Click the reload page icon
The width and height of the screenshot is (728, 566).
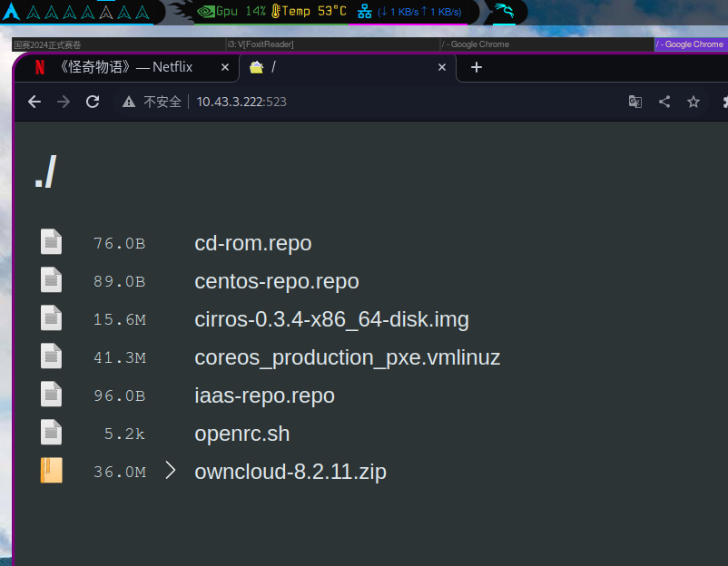click(x=93, y=102)
